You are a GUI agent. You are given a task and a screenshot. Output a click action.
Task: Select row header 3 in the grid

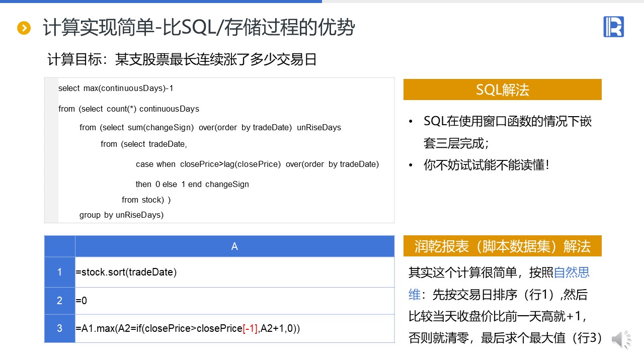pyautogui.click(x=59, y=328)
